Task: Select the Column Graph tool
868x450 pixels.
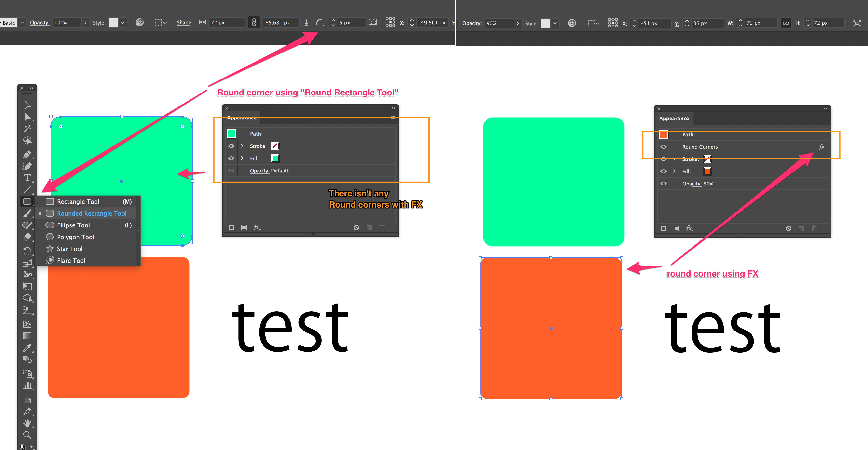Action: point(27,385)
